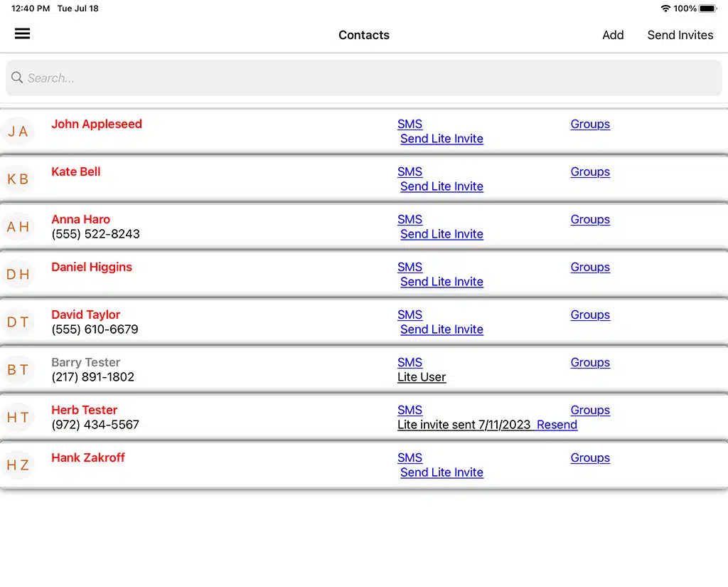Select the Daniel Higgins contact name
Image resolution: width=728 pixels, height=587 pixels.
pyautogui.click(x=92, y=267)
